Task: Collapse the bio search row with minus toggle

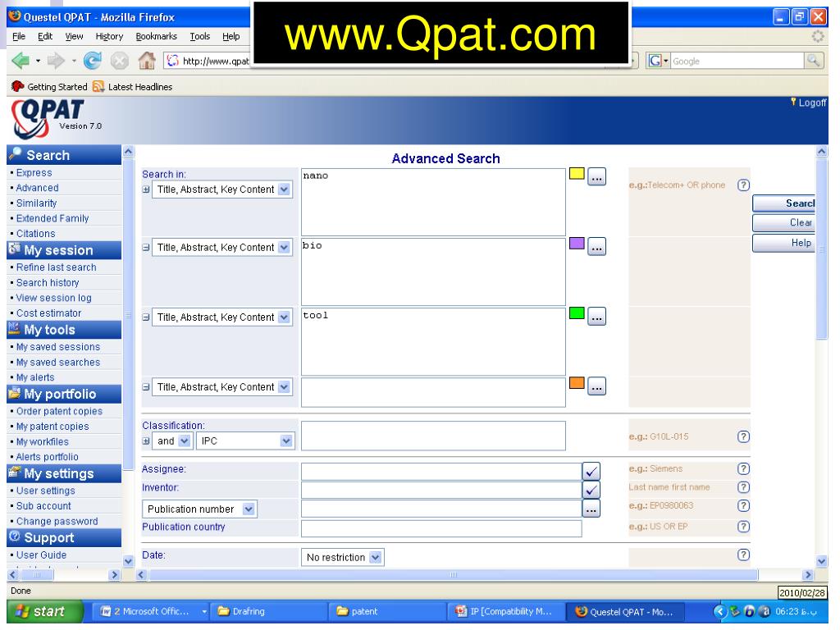Action: [146, 247]
